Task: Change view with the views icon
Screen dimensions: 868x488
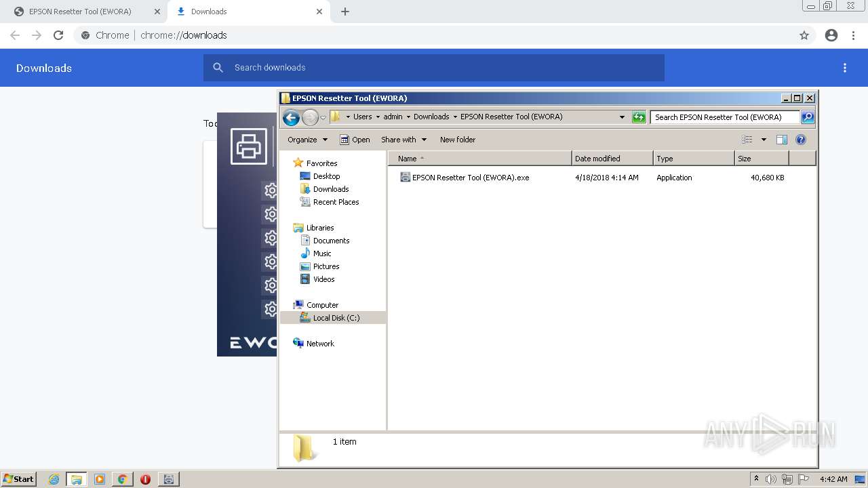Action: pyautogui.click(x=747, y=140)
